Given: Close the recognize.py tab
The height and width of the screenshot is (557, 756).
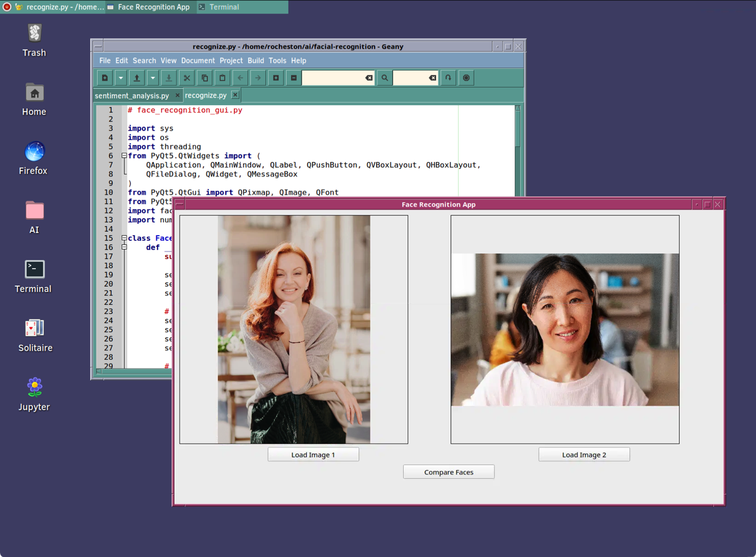Looking at the screenshot, I should pos(235,95).
